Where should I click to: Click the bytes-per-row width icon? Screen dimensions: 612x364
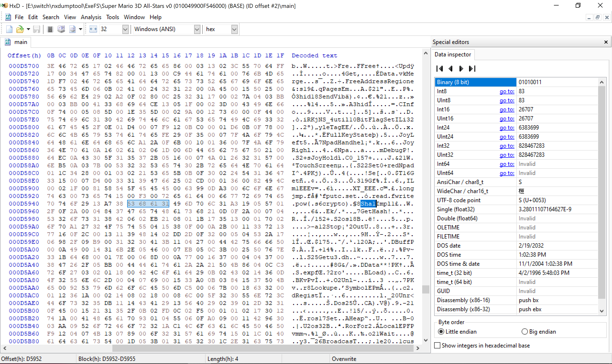tap(93, 29)
